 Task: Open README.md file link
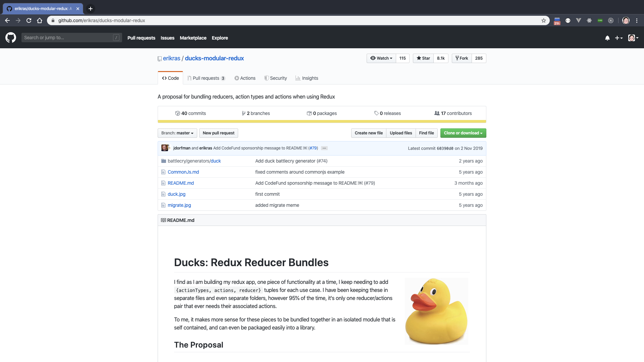180,183
